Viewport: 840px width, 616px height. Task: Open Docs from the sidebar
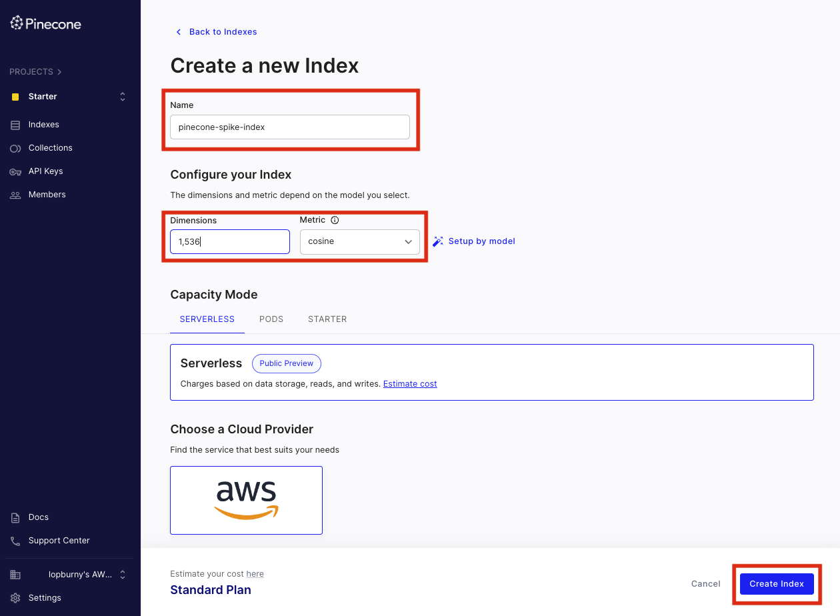[x=38, y=517]
